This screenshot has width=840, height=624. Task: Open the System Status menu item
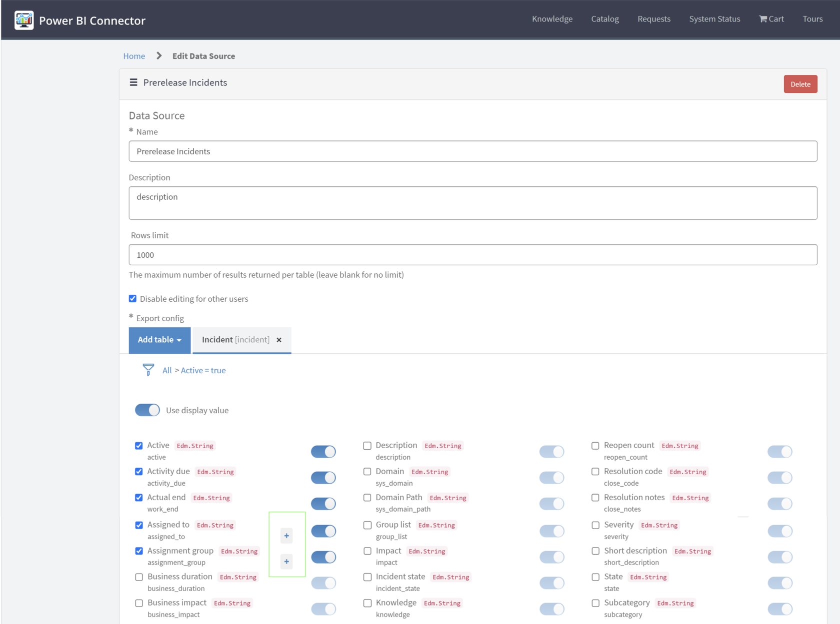click(x=714, y=19)
